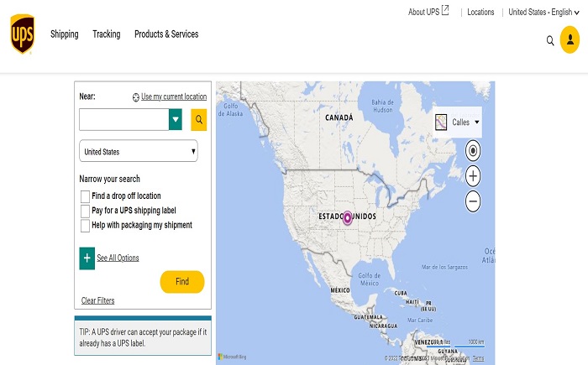
Task: Open site search magnifier in header
Action: [550, 40]
